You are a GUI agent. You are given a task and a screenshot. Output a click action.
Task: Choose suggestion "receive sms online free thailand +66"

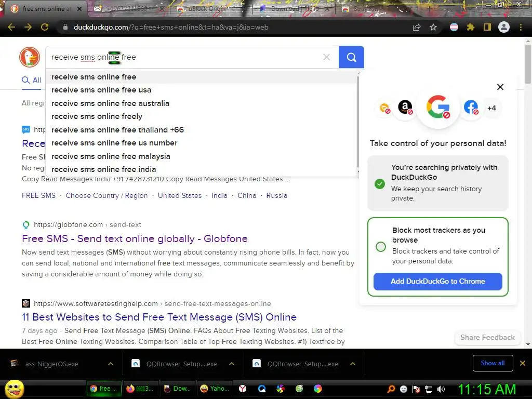(202, 129)
